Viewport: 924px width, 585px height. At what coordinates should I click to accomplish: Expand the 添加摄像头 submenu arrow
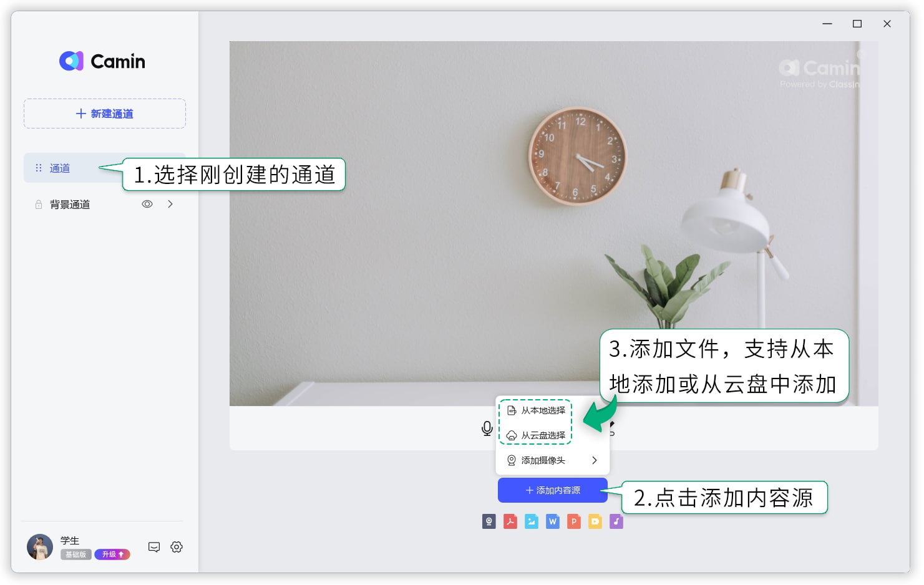tap(595, 460)
